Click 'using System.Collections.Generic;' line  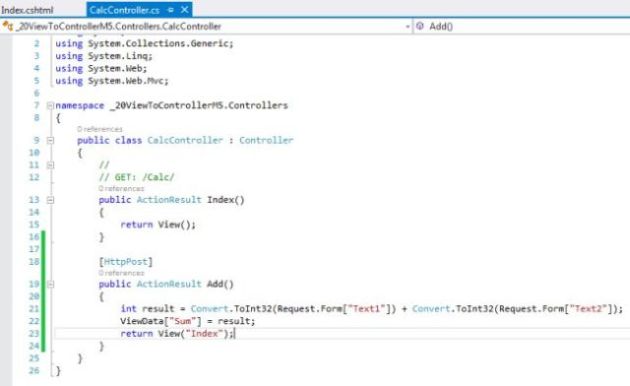click(144, 43)
